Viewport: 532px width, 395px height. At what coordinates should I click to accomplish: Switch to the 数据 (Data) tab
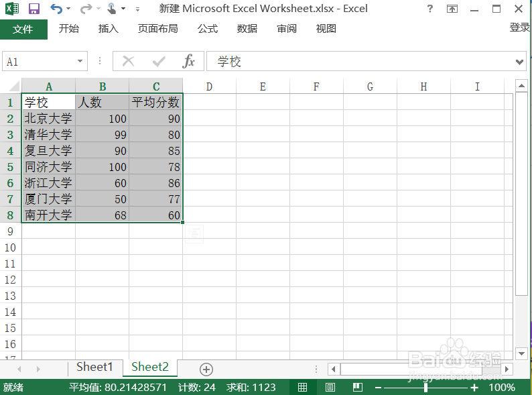coord(247,29)
